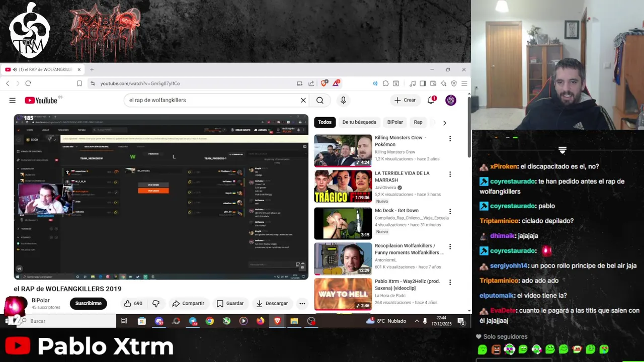Like the video with 690 likes
Image resolution: width=644 pixels, height=362 pixels.
(x=133, y=303)
